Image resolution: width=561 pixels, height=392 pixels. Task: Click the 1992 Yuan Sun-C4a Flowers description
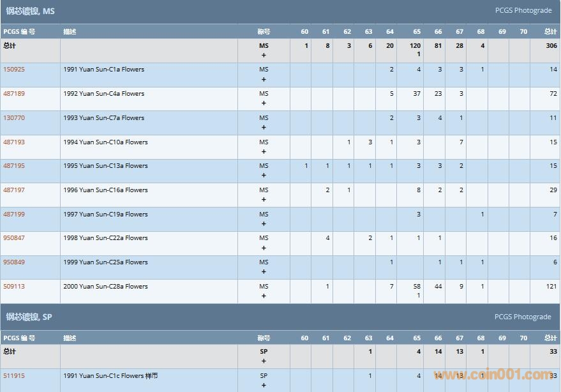[x=103, y=94]
